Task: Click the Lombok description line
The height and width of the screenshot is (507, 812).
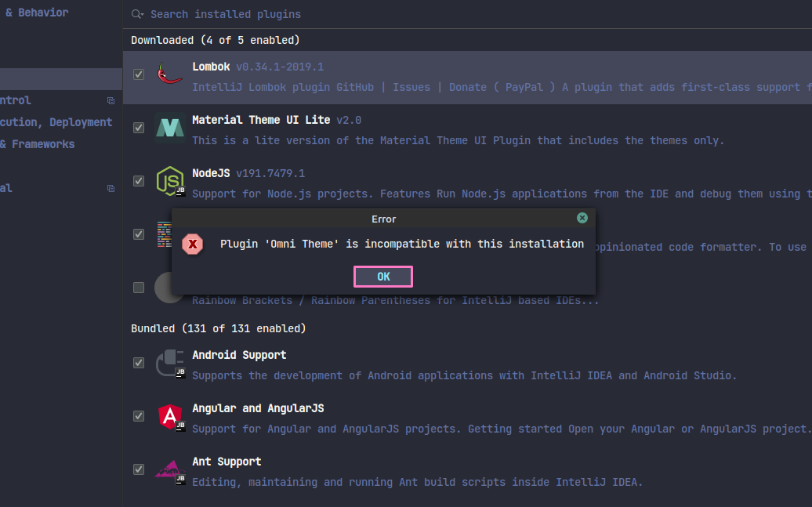Action: pos(502,88)
